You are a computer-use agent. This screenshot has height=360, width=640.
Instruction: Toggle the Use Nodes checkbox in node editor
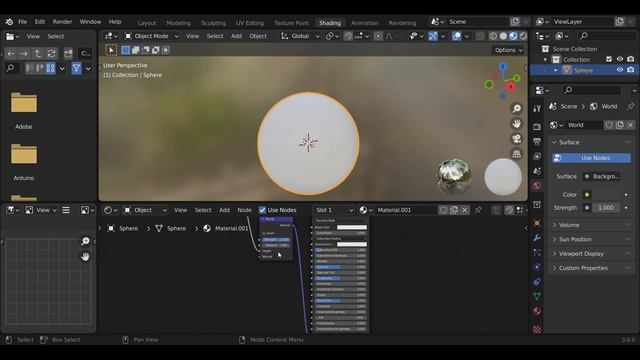tap(262, 210)
